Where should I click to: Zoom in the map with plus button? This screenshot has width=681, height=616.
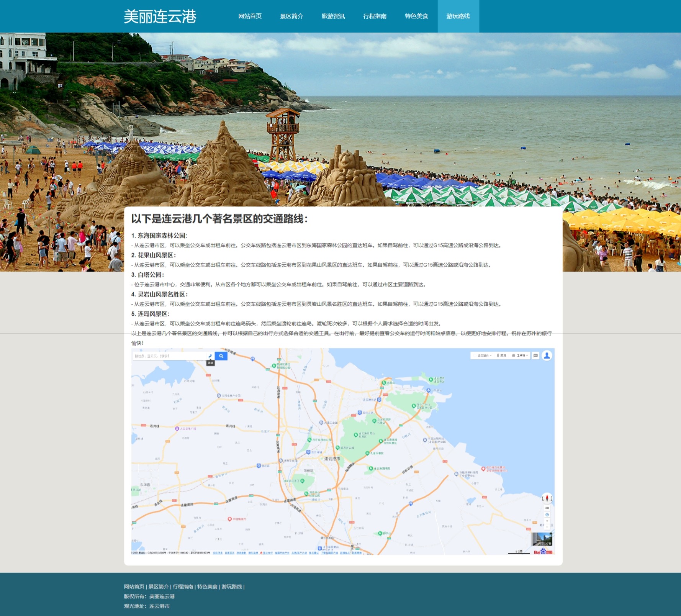tap(547, 521)
